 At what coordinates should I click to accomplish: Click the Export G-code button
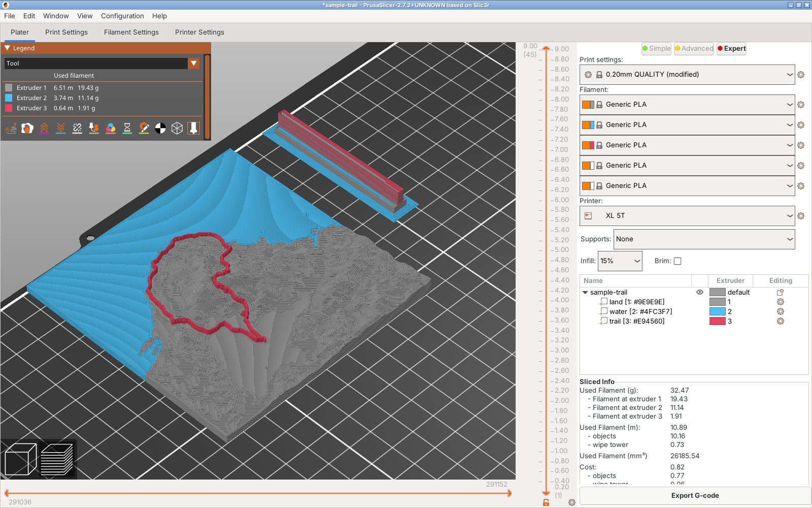[x=695, y=496]
